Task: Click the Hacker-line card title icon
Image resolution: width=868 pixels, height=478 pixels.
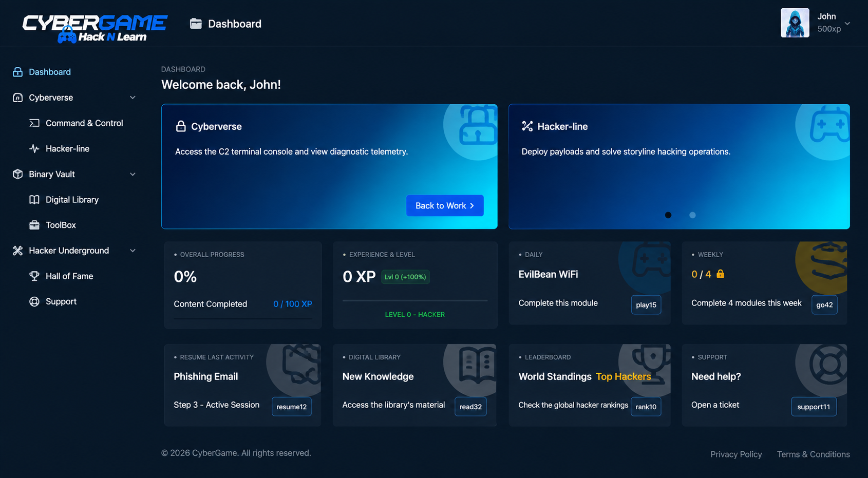Action: coord(527,126)
